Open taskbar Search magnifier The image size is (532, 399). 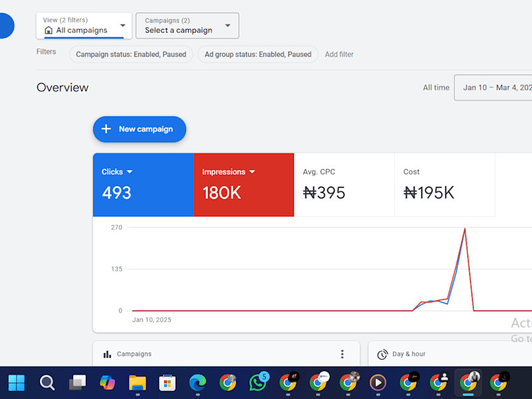pos(47,383)
